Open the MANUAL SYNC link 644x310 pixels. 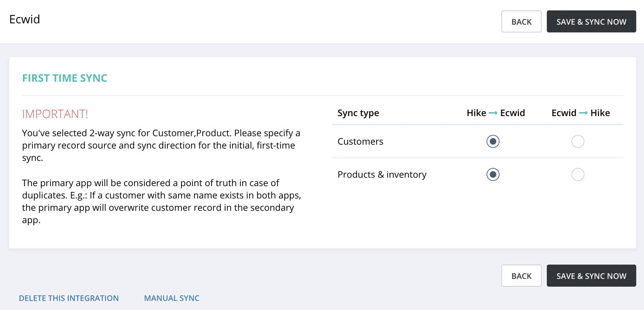tap(172, 298)
